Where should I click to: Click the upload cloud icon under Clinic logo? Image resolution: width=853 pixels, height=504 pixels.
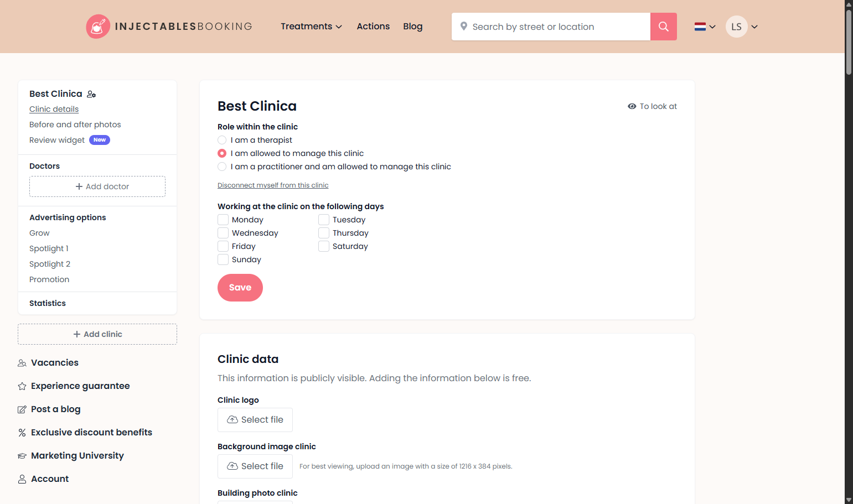coord(232,420)
